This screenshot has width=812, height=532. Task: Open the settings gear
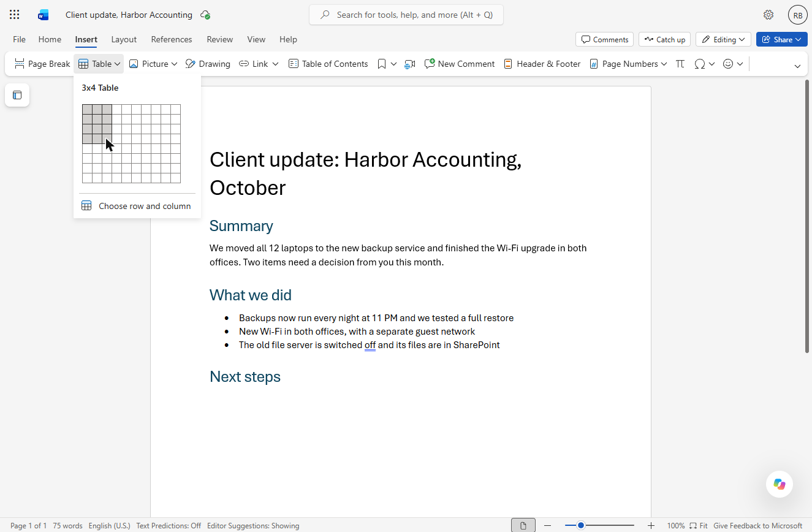[768, 15]
